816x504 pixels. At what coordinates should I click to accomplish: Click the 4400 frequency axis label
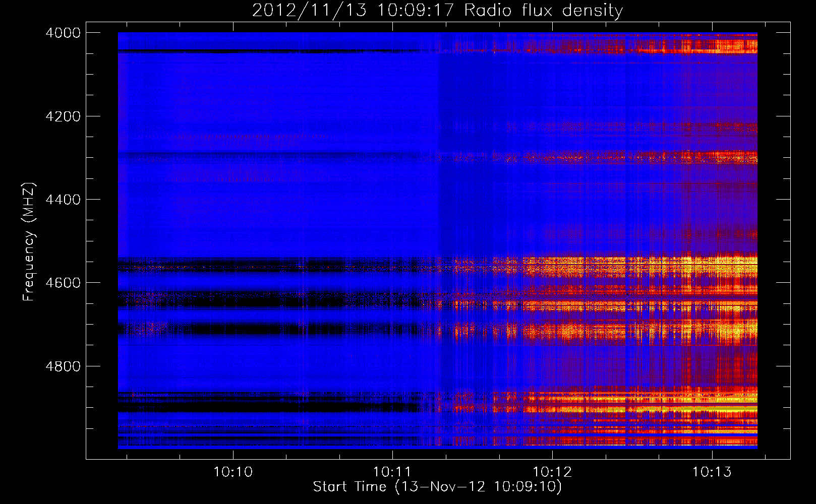pyautogui.click(x=63, y=200)
